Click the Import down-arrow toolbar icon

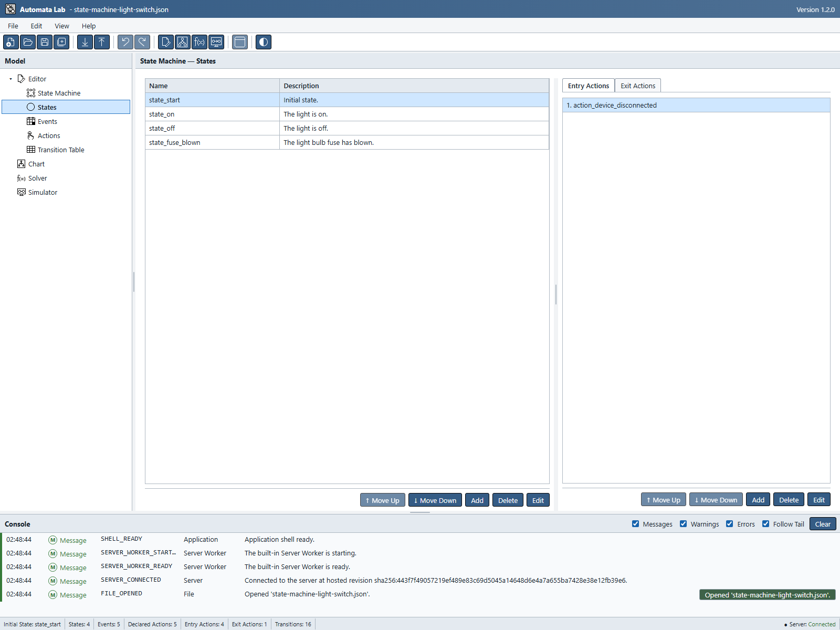(85, 42)
